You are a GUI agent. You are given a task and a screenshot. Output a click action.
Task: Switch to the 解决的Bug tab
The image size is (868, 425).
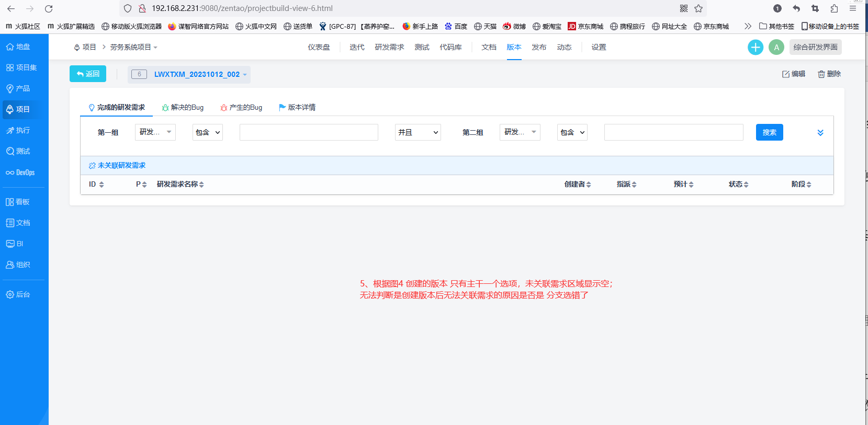tap(183, 107)
